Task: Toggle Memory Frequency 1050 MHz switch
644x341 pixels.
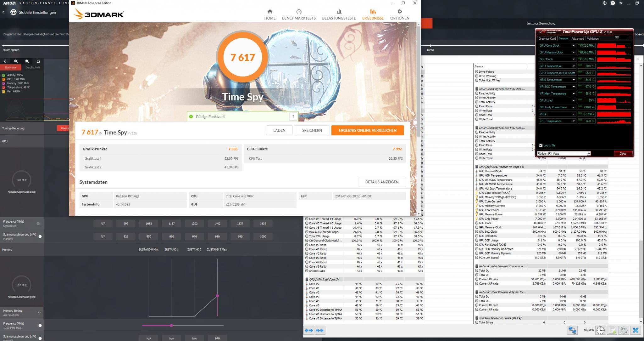Action: point(40,326)
